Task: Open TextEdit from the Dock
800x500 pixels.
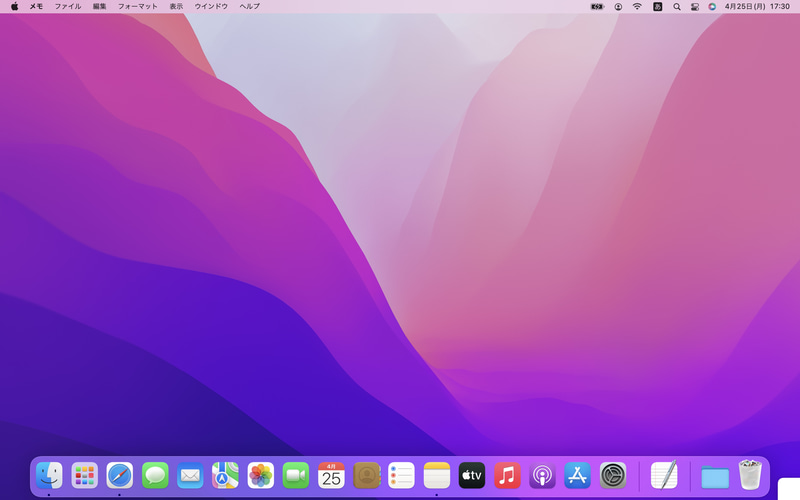Action: click(x=664, y=476)
